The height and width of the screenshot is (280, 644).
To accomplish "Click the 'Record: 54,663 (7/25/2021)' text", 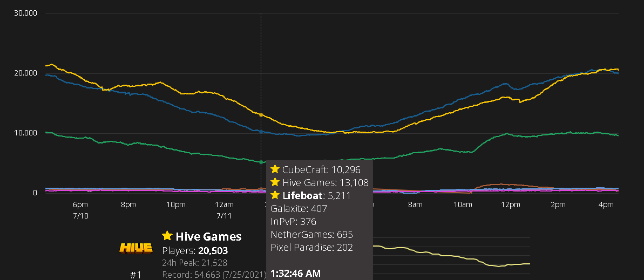I will tap(214, 275).
